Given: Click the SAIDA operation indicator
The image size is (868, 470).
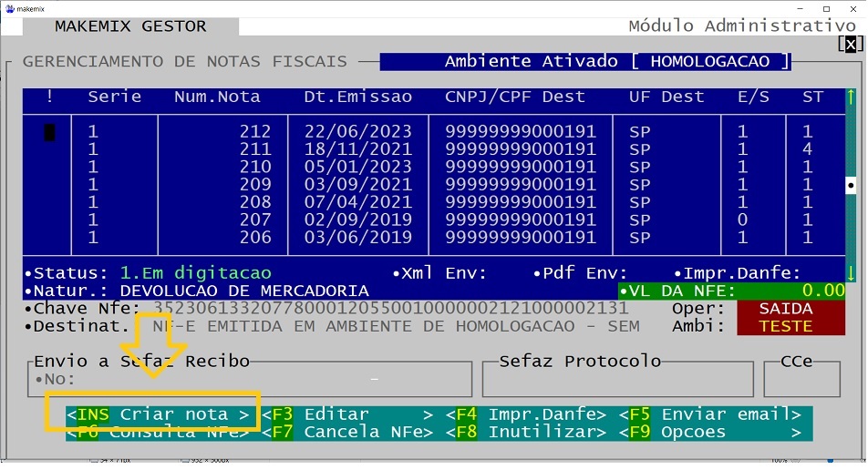Looking at the screenshot, I should point(786,309).
